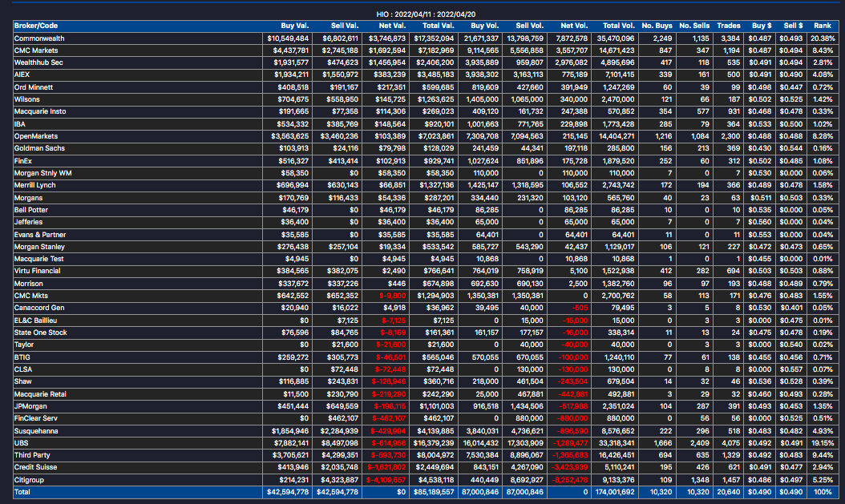Select the Citigroup broker name
The height and width of the screenshot is (504, 845).
(29, 480)
